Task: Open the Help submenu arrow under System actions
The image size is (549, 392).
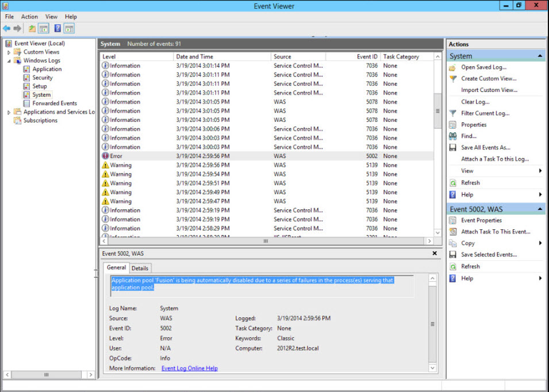Action: [540, 195]
